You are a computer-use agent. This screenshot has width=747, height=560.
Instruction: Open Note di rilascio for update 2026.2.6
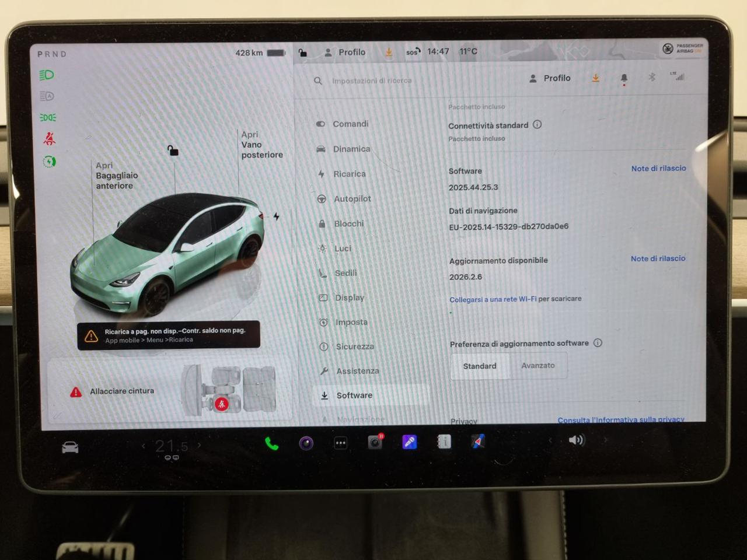(x=658, y=258)
